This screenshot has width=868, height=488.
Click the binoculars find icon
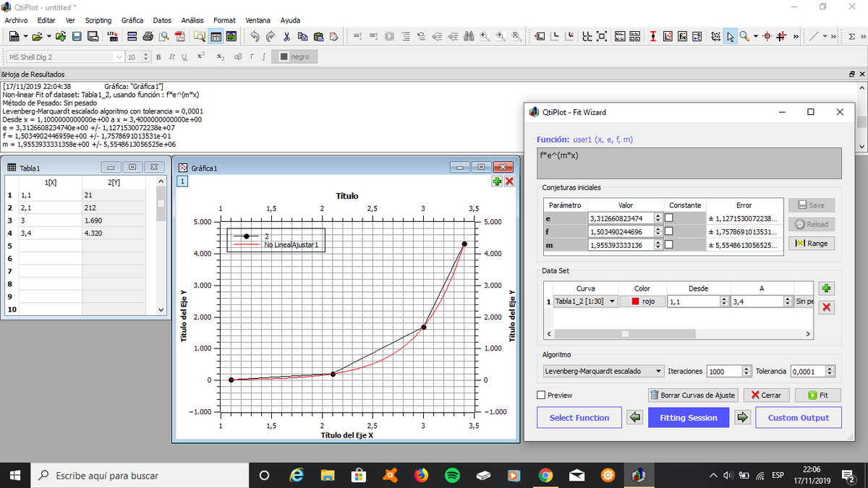(469, 36)
